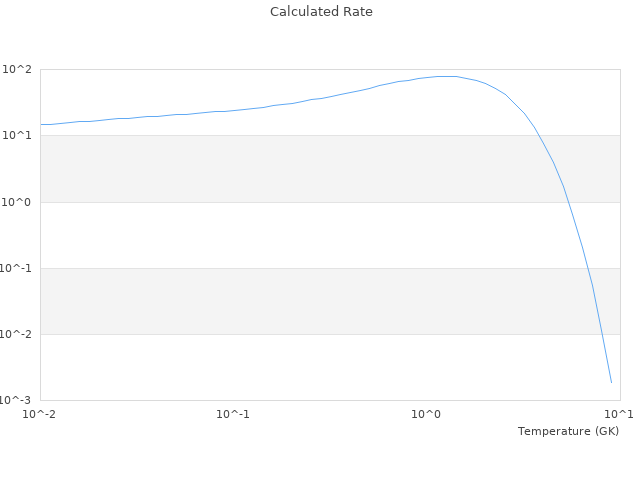Click the lower gray shaded band in the plot
Viewport: 640px width, 480px height.
(x=300, y=301)
